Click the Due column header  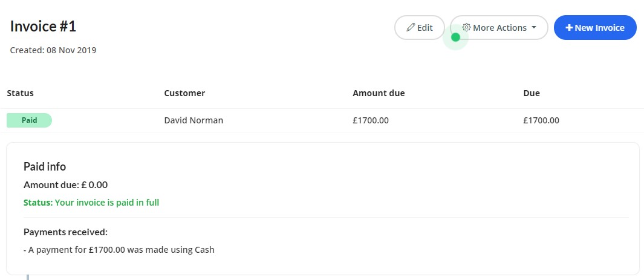532,93
